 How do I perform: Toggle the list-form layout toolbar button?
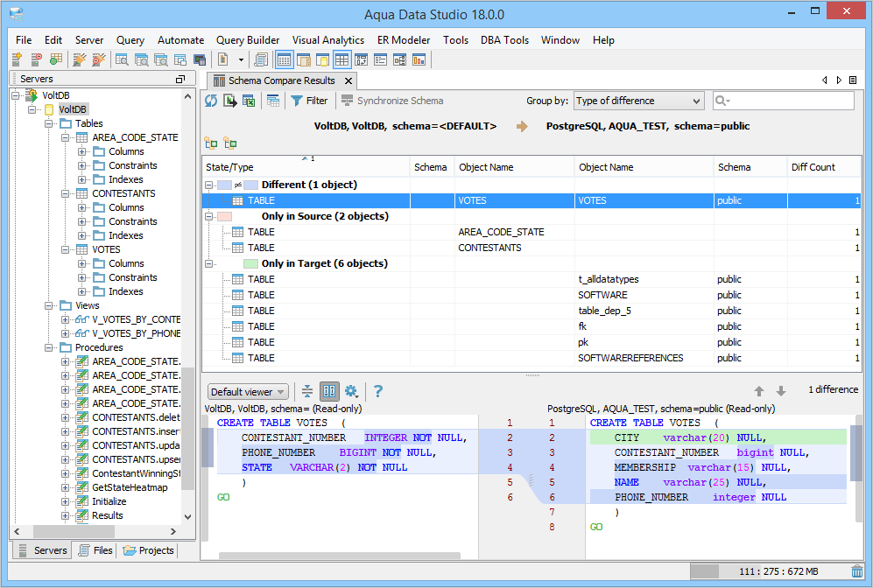380,59
